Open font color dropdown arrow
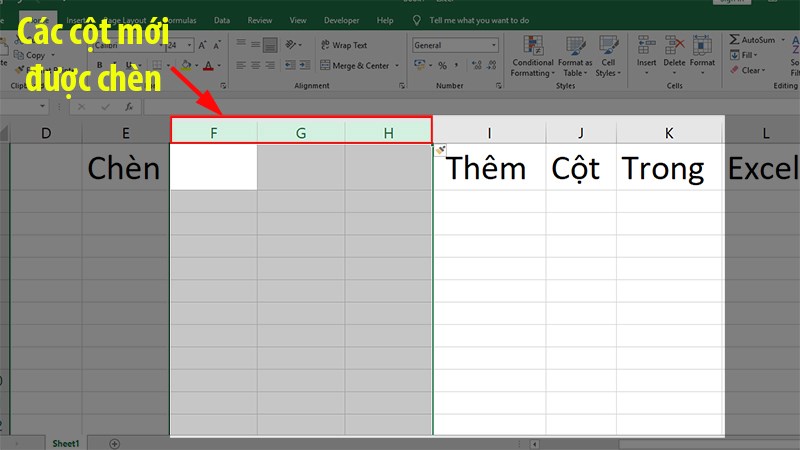Viewport: 800px width, 450px height. point(219,65)
